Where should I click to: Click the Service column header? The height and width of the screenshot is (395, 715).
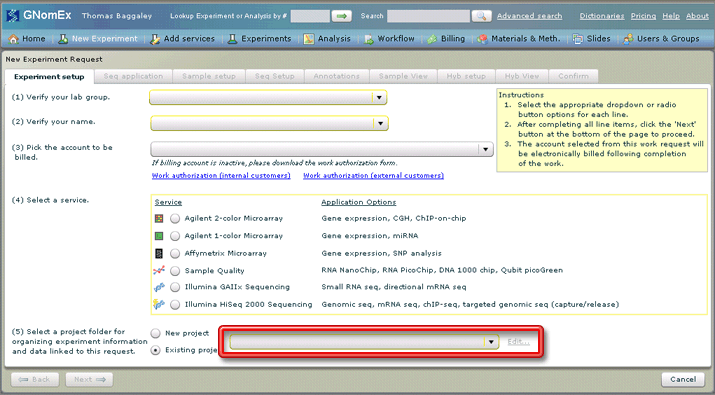click(168, 203)
